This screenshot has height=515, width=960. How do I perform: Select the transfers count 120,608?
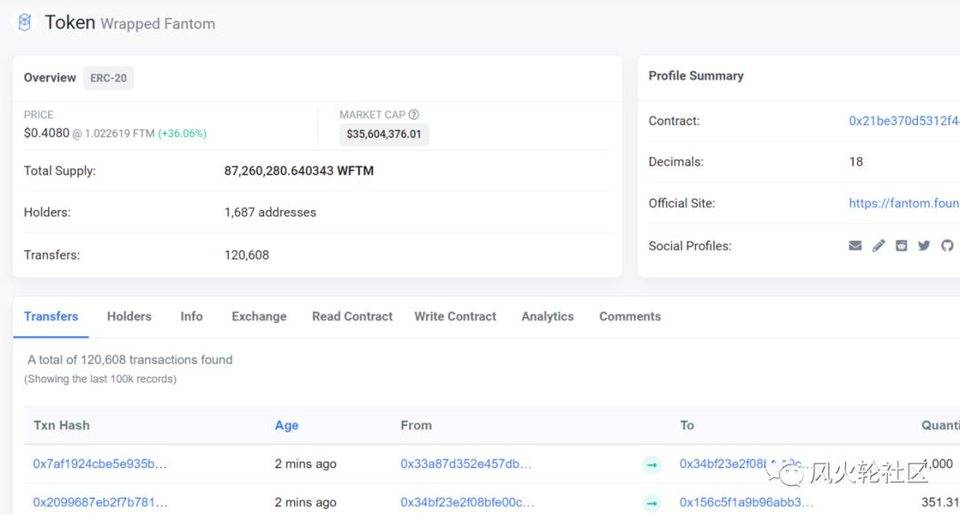[x=247, y=255]
